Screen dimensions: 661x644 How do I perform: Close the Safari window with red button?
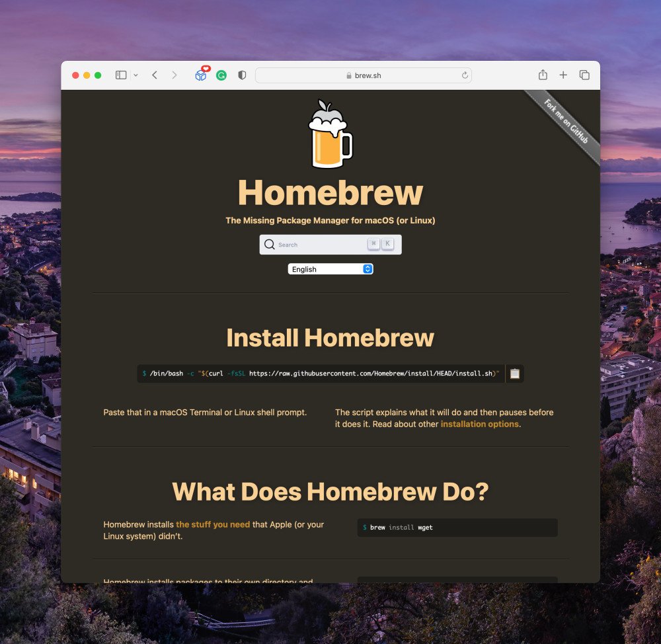(75, 75)
